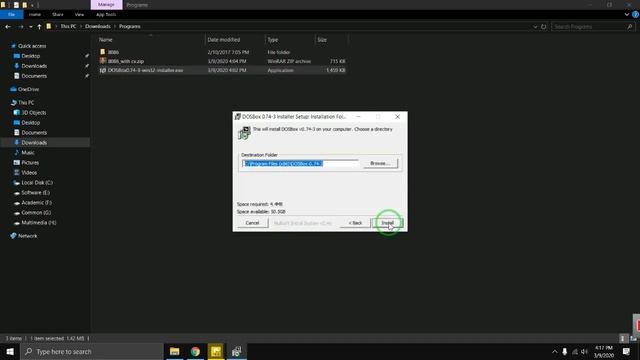Sort by Date modified column header

coord(224,40)
